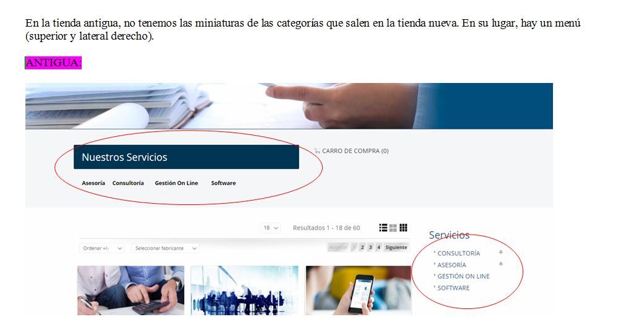
Task: Open GESTIÓN ON LINE sidebar link
Action: coord(463,276)
